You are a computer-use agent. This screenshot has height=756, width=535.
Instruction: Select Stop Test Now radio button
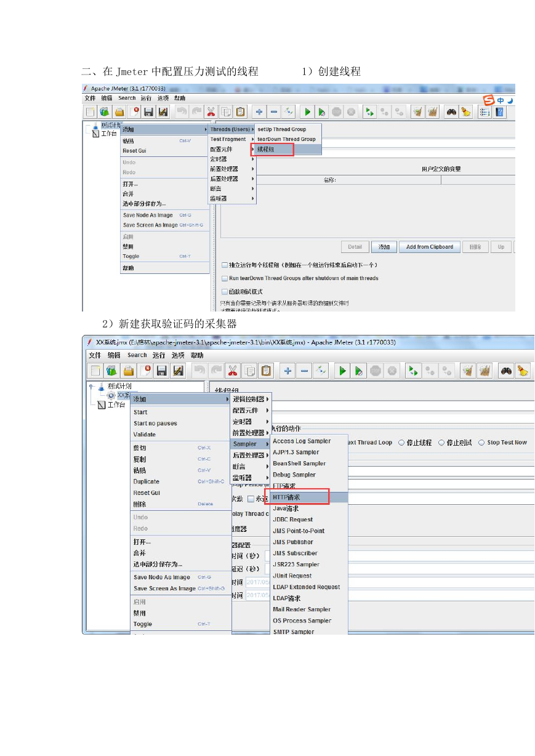click(x=481, y=443)
